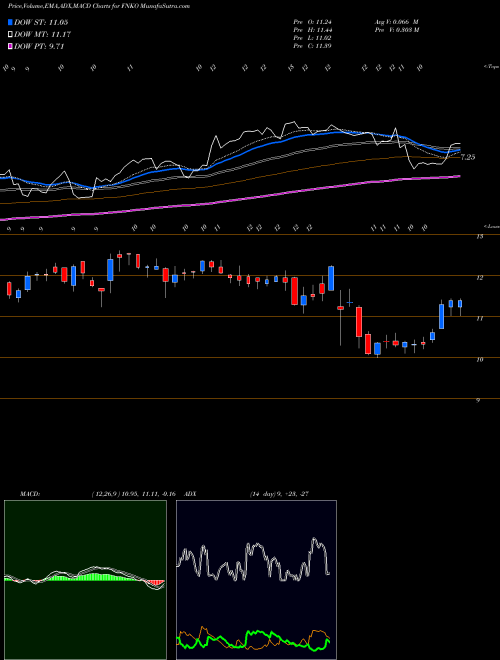The height and width of the screenshot is (660, 500).
Task: Click the 'ADX' panel heading
Action: click(x=191, y=494)
